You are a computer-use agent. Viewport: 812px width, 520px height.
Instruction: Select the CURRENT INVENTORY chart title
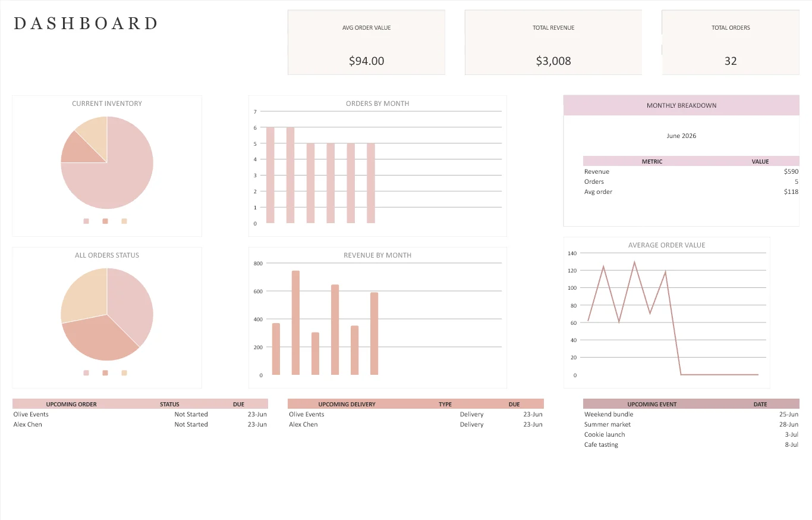[x=107, y=104]
